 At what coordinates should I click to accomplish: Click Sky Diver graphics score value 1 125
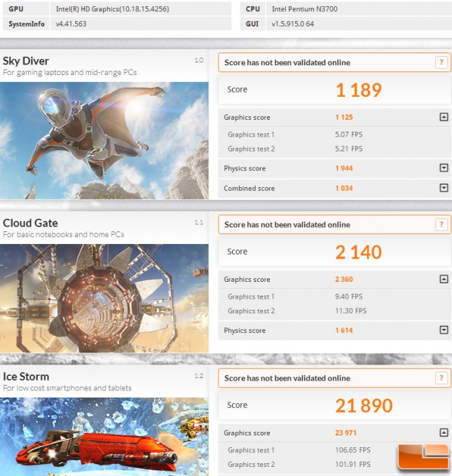(344, 117)
